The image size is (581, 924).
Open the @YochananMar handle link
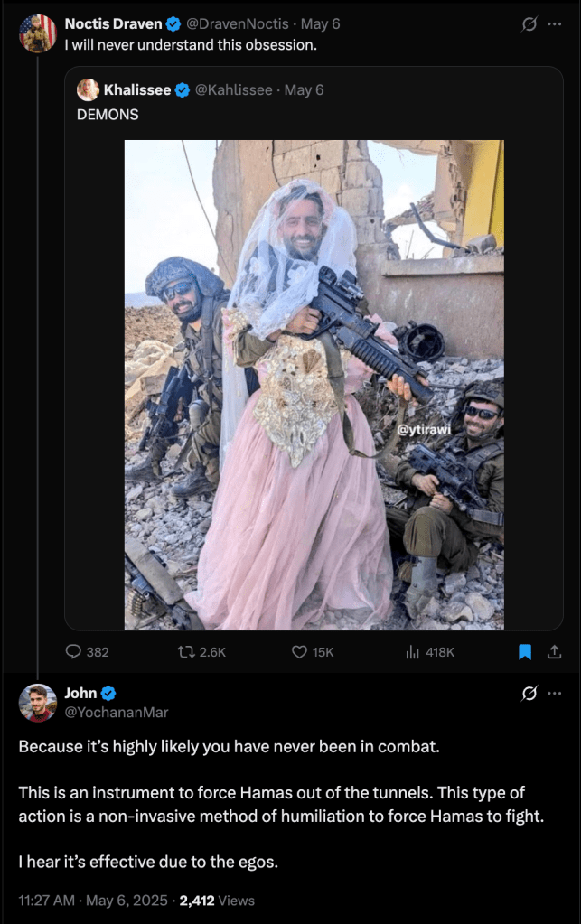pyautogui.click(x=116, y=712)
